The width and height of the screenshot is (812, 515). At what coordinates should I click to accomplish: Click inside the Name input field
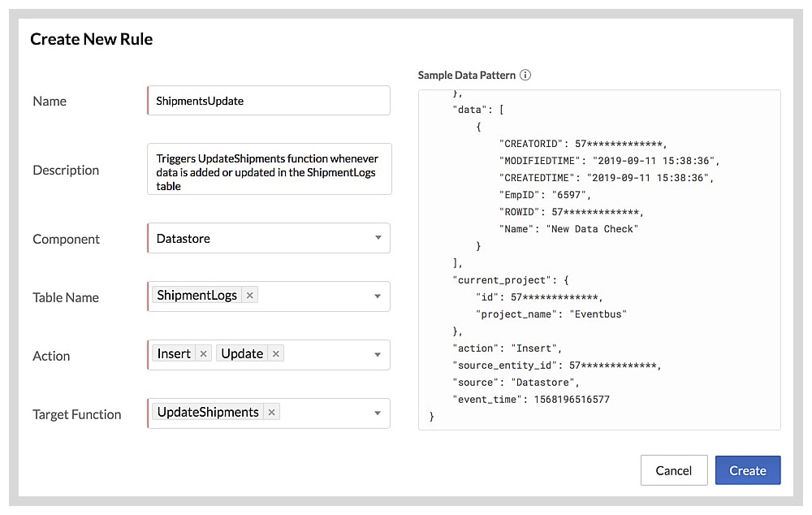[268, 100]
